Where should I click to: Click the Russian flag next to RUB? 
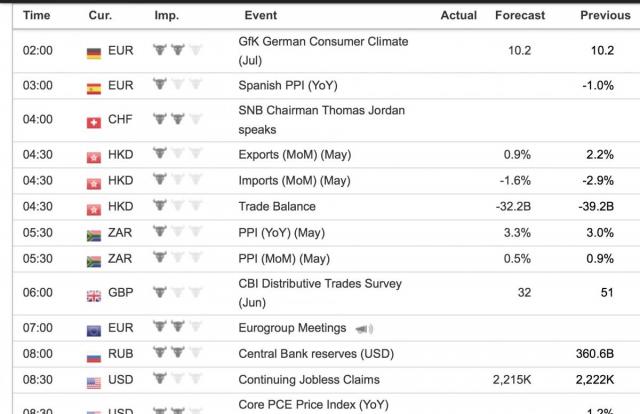95,354
